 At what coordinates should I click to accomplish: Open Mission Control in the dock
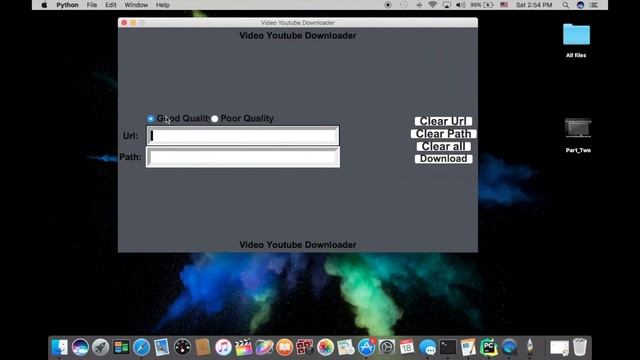(x=121, y=347)
